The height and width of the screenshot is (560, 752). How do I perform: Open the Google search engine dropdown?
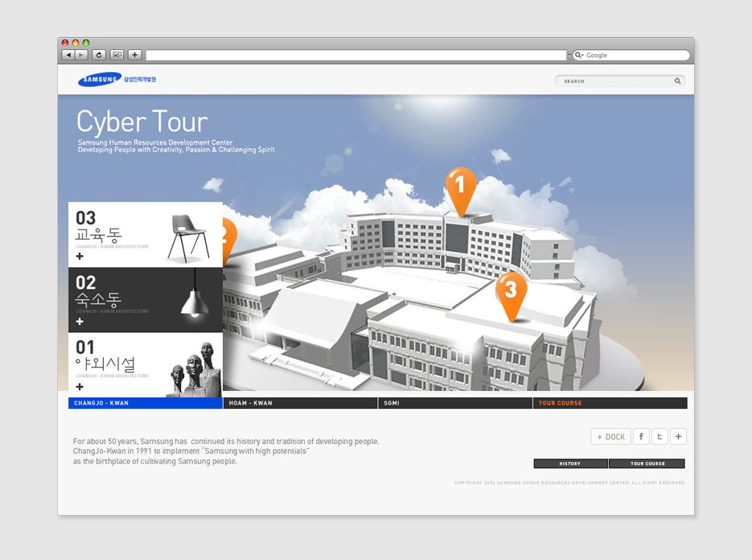(579, 56)
